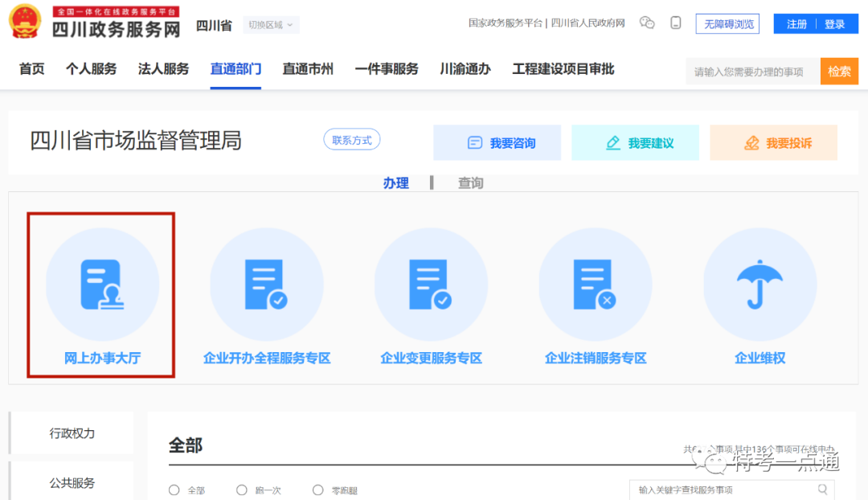The width and height of the screenshot is (868, 500).
Task: Click the 四川省市场监督管理局 heading
Action: click(136, 141)
